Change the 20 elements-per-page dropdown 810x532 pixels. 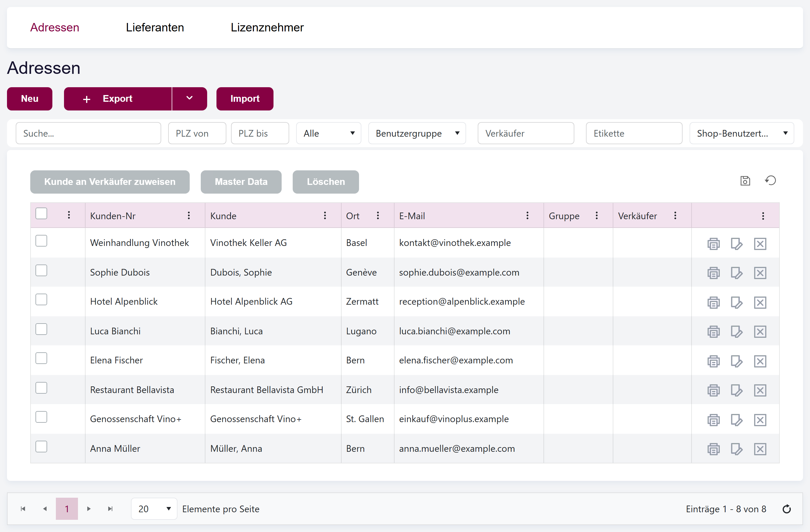click(154, 509)
